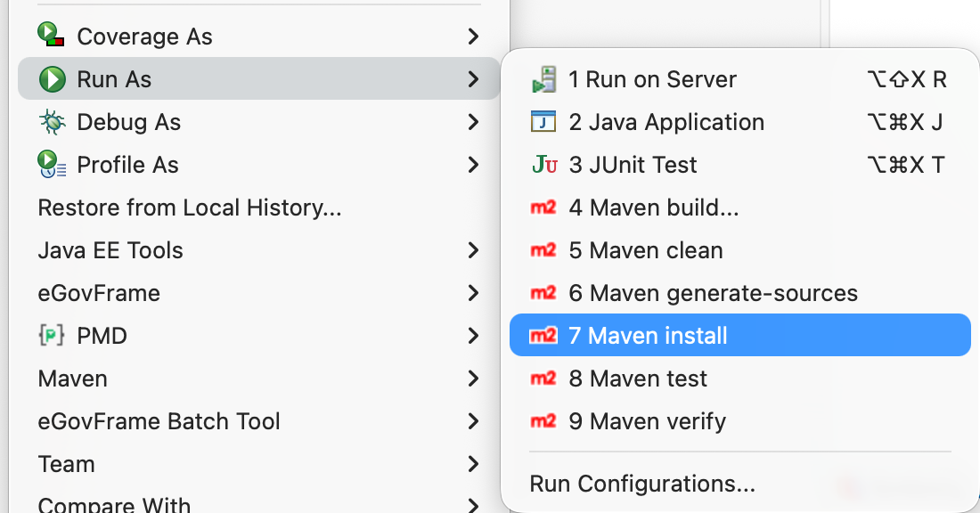Run 8 Maven test
The image size is (980, 513).
[x=648, y=379]
